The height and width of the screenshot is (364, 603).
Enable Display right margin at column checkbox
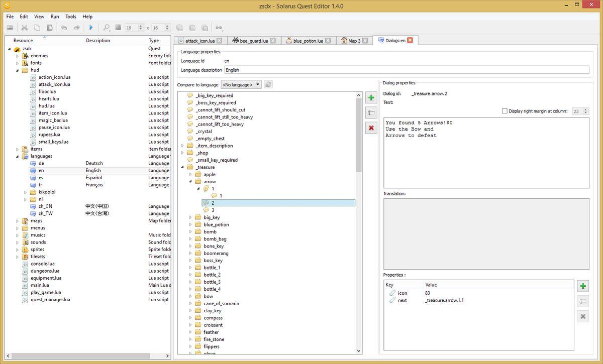505,111
